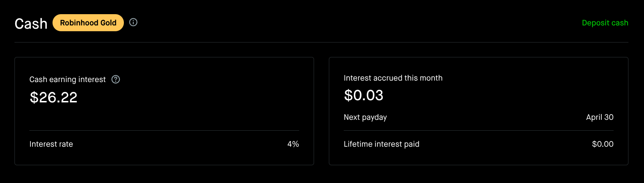Screen dimensions: 644x183
Task: Click the divider line below Next payday
Action: pos(478,130)
